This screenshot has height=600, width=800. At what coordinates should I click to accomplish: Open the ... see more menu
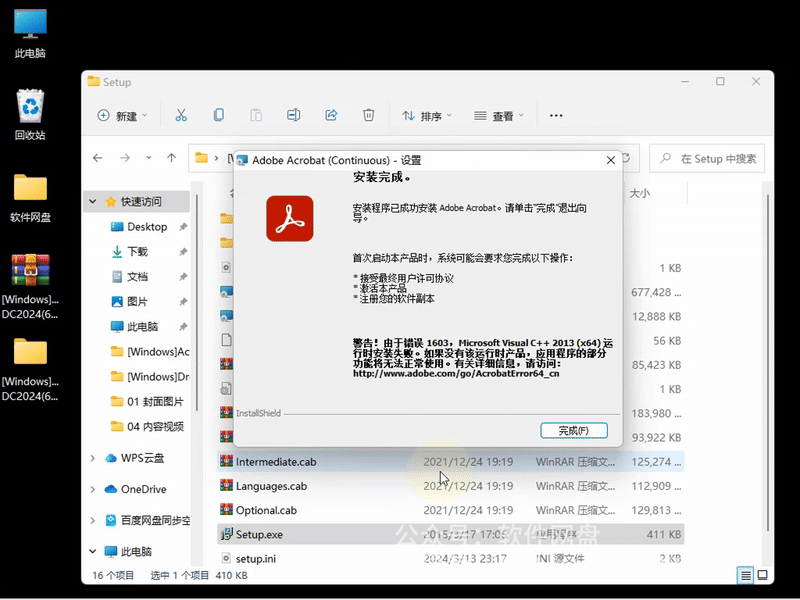(x=556, y=115)
